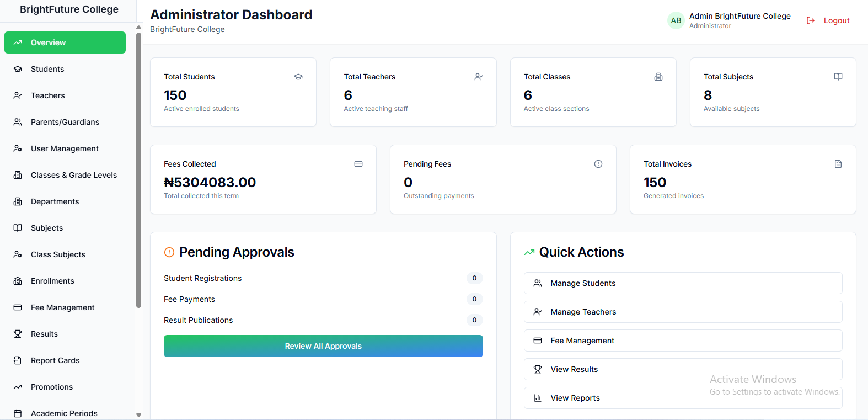Click the logout arrow icon
Image resolution: width=868 pixels, height=420 pixels.
[x=811, y=20]
